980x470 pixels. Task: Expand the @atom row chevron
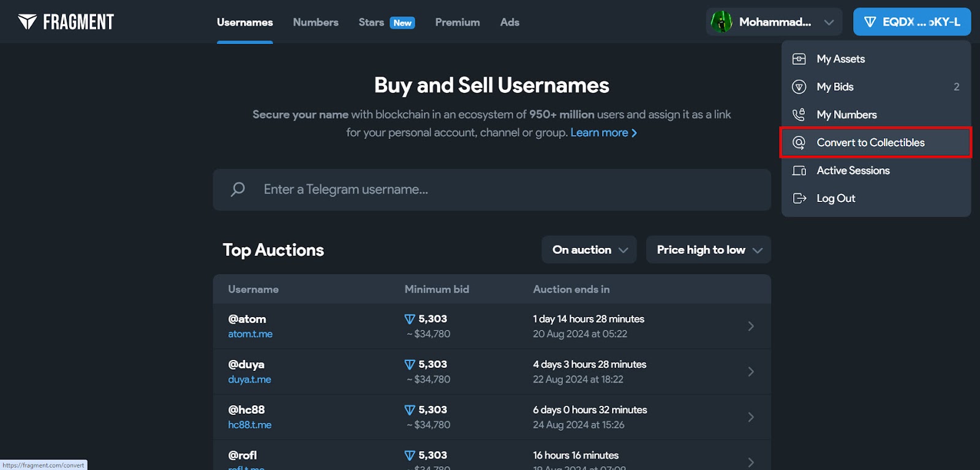751,326
